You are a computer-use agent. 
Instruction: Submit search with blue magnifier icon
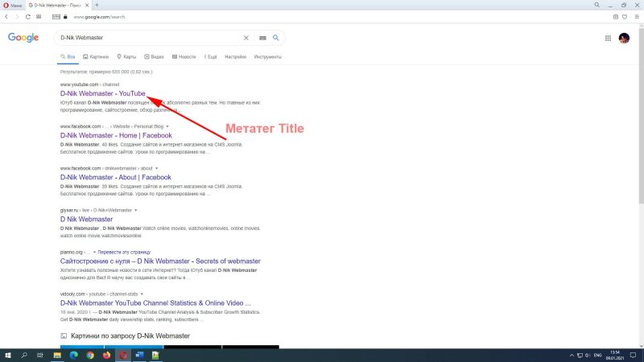[x=276, y=38]
